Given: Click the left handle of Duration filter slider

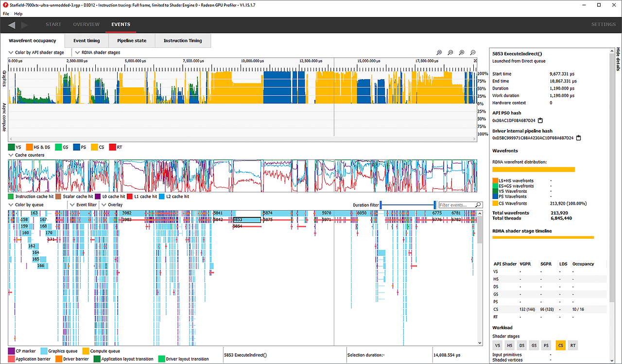Looking at the screenshot, I should pyautogui.click(x=381, y=205).
